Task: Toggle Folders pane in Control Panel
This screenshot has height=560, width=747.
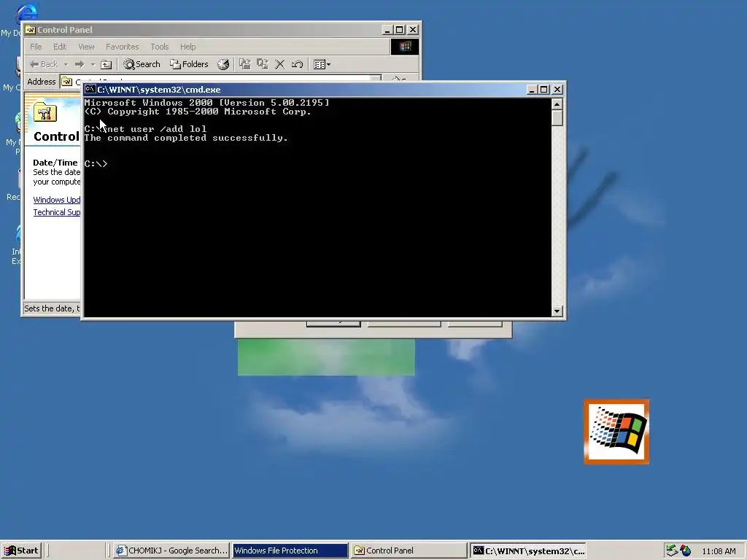Action: (189, 64)
